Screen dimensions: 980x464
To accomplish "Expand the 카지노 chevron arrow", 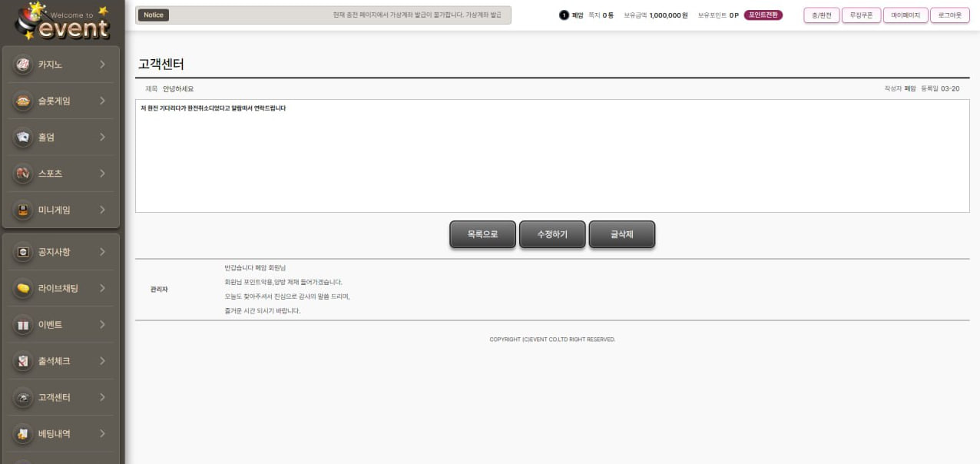I will [102, 65].
